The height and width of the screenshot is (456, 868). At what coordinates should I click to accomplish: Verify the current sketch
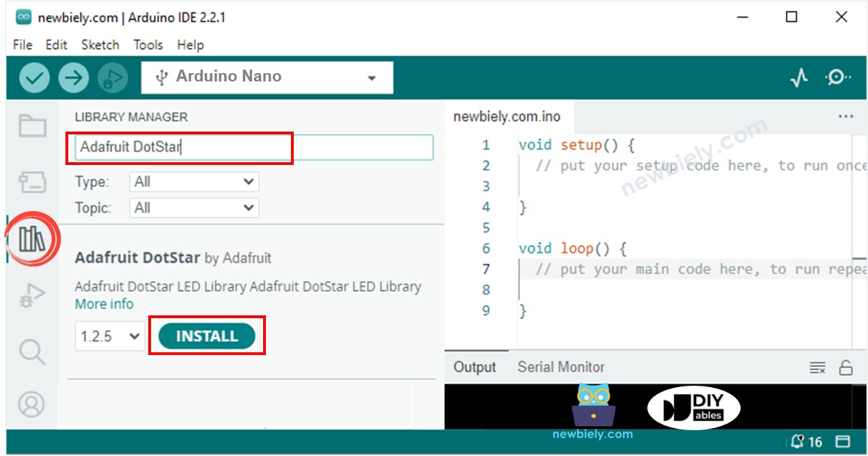tap(33, 77)
